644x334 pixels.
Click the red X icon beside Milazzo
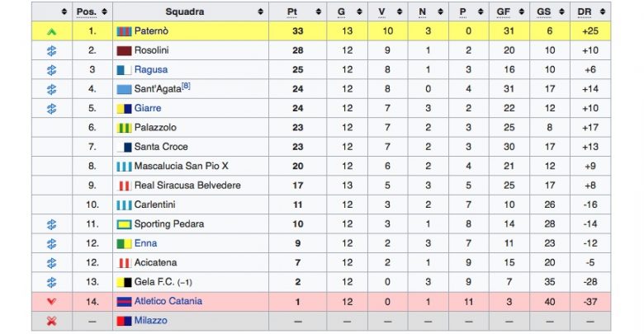pyautogui.click(x=51, y=321)
